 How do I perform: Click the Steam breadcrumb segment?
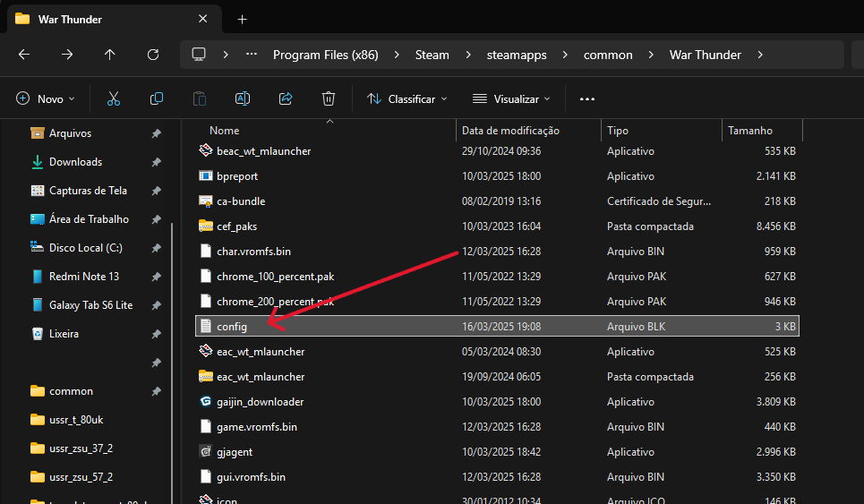(x=432, y=55)
